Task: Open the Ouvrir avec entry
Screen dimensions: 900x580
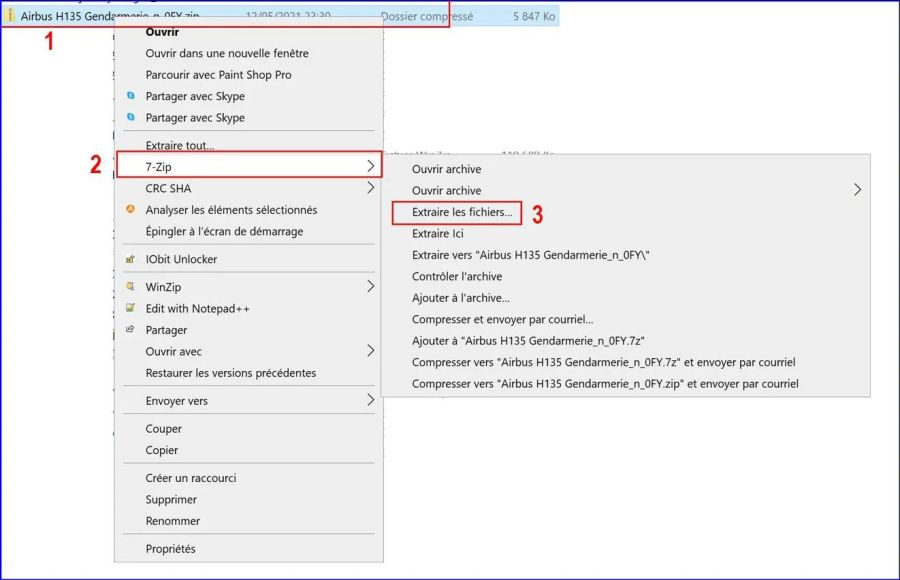Action: [x=173, y=351]
